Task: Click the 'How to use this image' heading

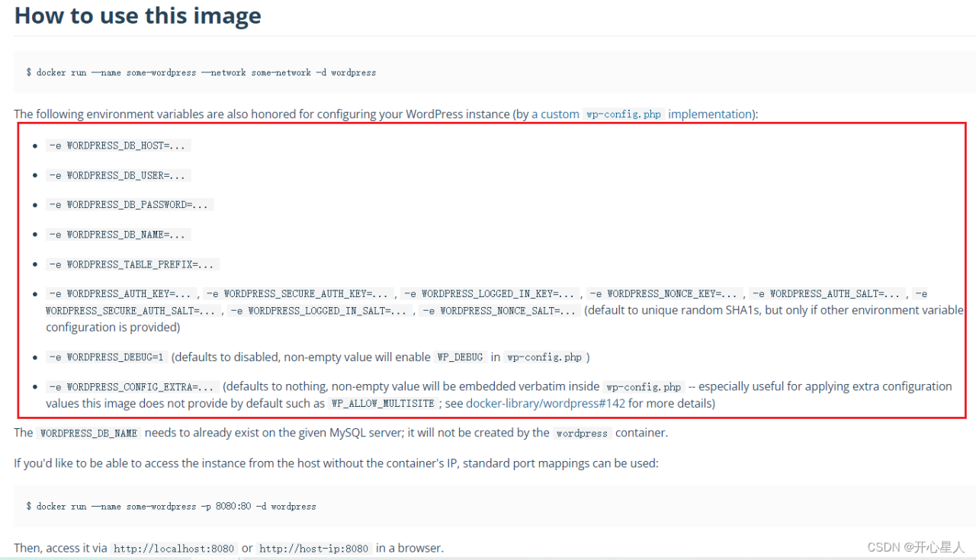Action: tap(138, 16)
